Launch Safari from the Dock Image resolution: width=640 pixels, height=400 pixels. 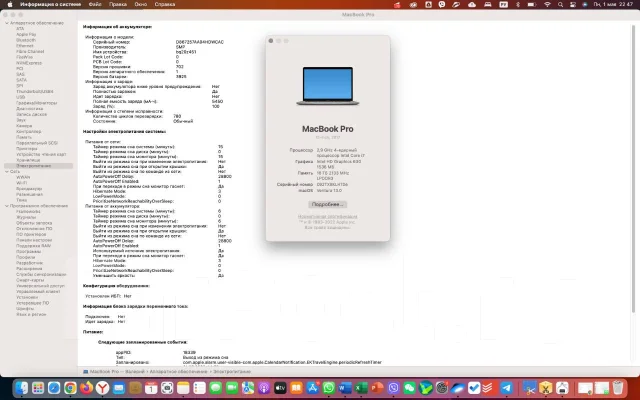pyautogui.click(x=54, y=387)
